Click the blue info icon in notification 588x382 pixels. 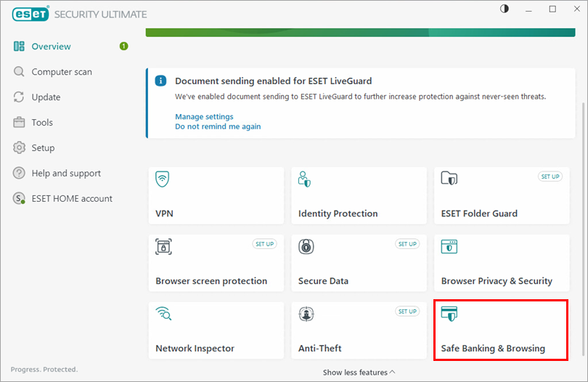160,81
